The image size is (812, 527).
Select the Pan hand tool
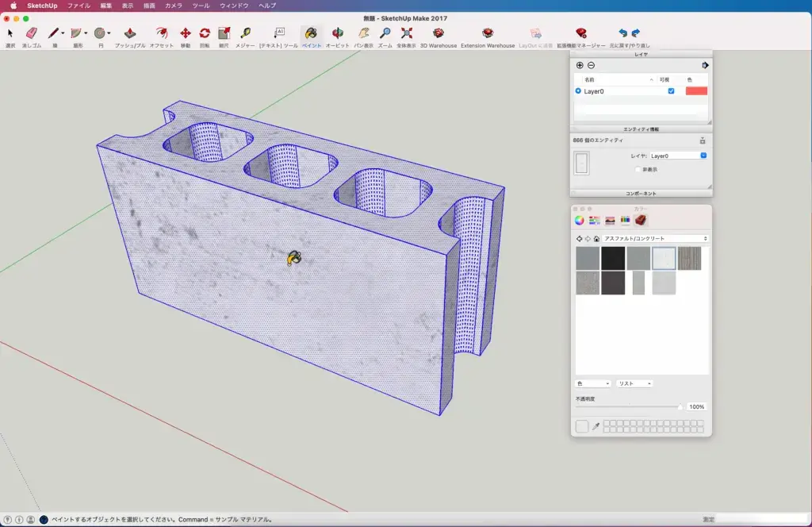pos(363,33)
